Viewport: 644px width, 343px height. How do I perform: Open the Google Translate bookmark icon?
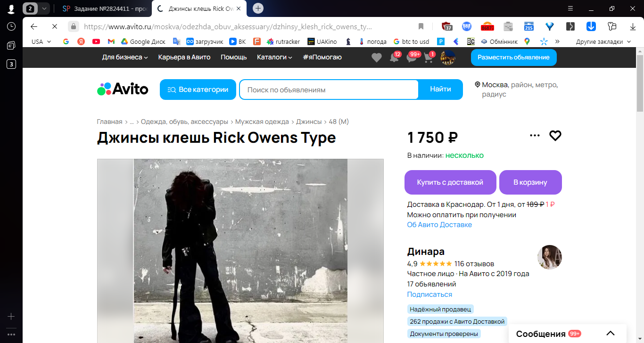click(x=177, y=41)
